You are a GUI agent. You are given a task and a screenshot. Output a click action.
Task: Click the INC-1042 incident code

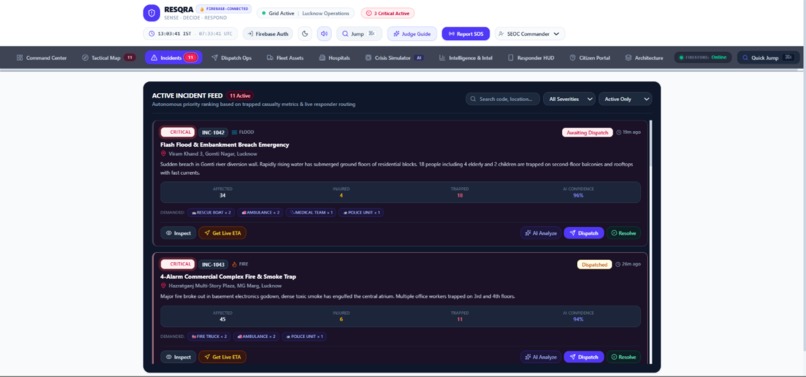tap(213, 132)
